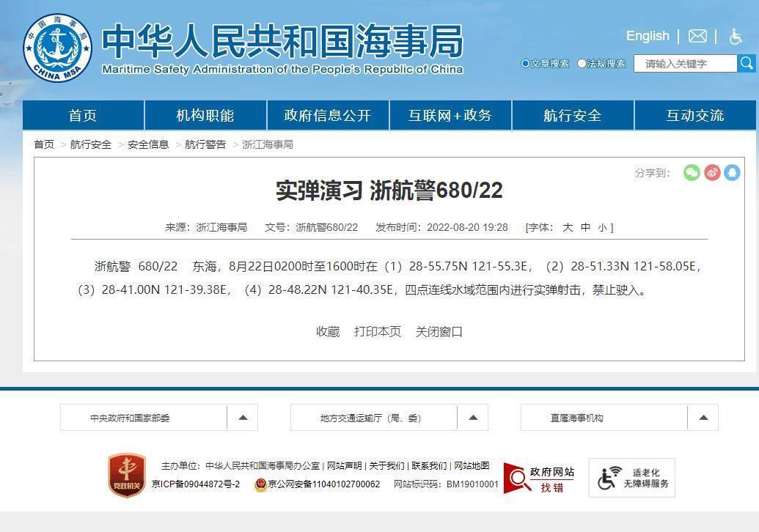Share the notice to WeChat

(691, 172)
